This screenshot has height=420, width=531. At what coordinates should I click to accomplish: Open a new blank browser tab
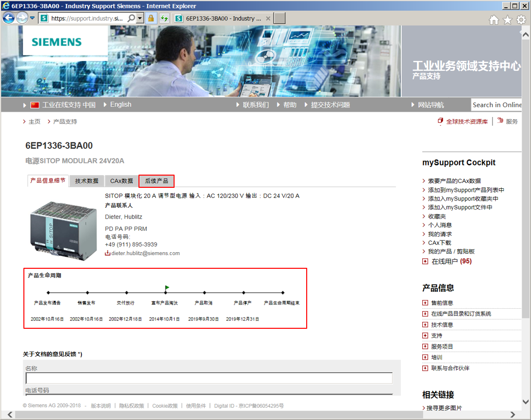pos(279,18)
